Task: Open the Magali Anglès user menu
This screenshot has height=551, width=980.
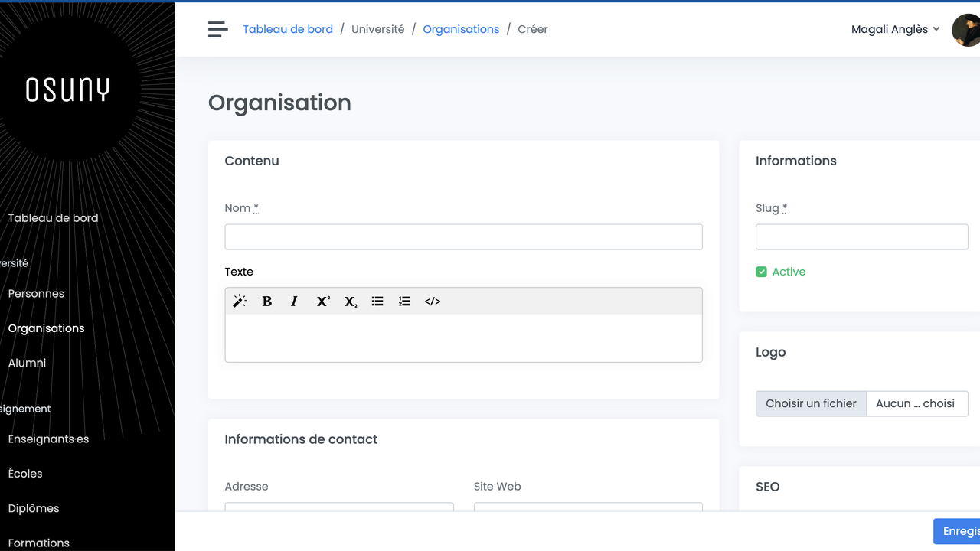Action: coord(894,29)
